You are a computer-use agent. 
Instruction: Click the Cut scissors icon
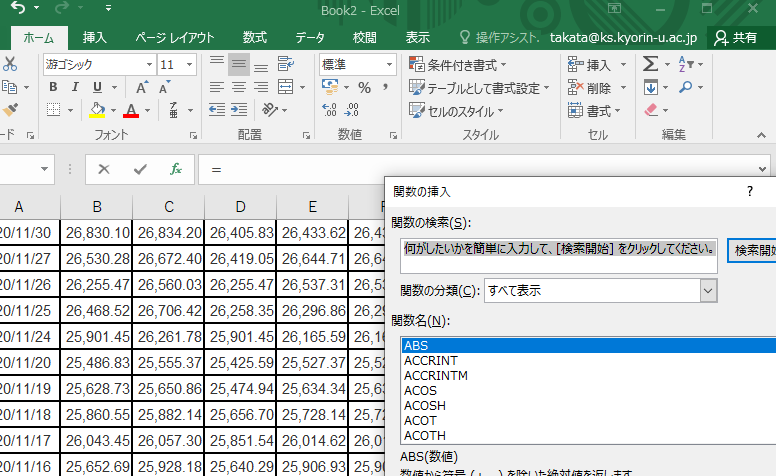click(x=10, y=64)
